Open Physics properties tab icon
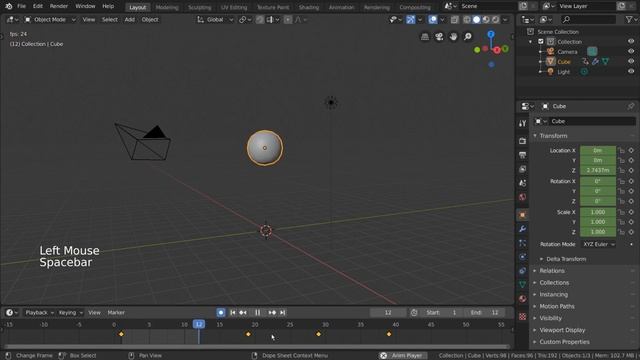Screen dimensions: 640x360 [x=522, y=257]
